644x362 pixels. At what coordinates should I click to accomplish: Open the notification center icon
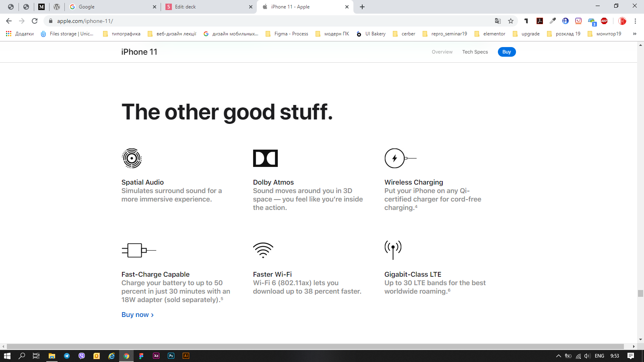tap(631, 356)
